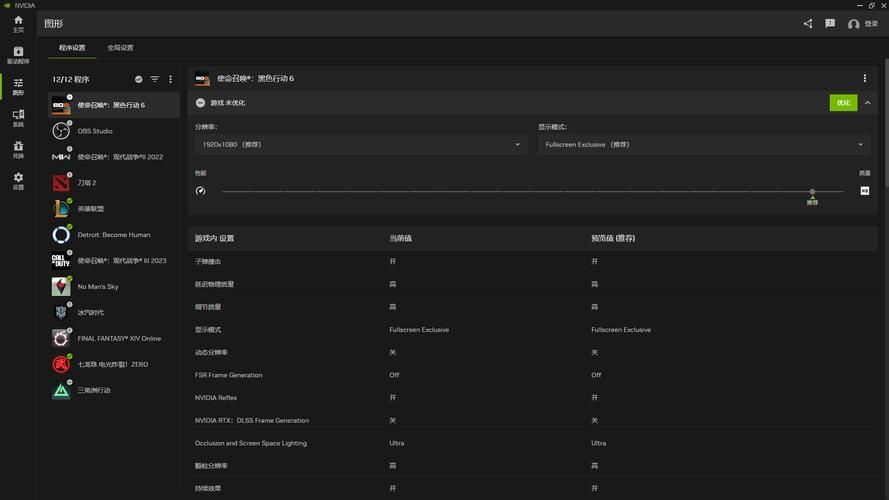
Task: Click the share icon in top bar
Action: pyautogui.click(x=808, y=24)
